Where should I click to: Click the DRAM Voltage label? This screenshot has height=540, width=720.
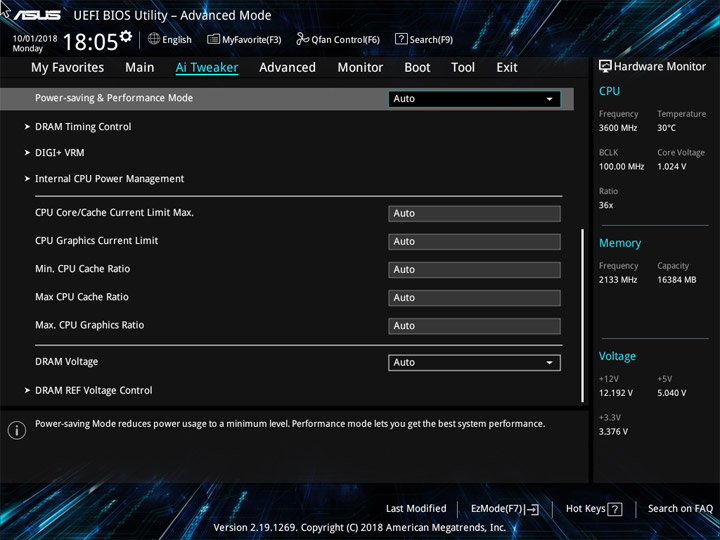click(x=67, y=362)
